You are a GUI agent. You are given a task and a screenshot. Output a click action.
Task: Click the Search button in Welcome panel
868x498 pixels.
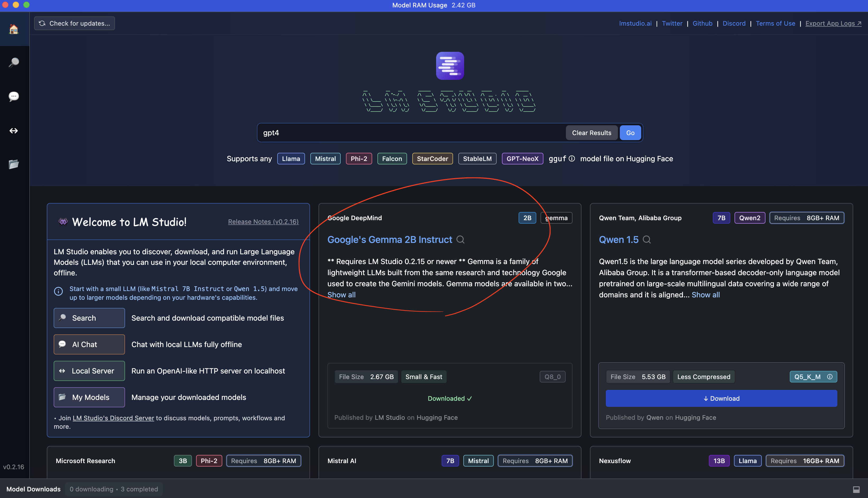(x=89, y=318)
